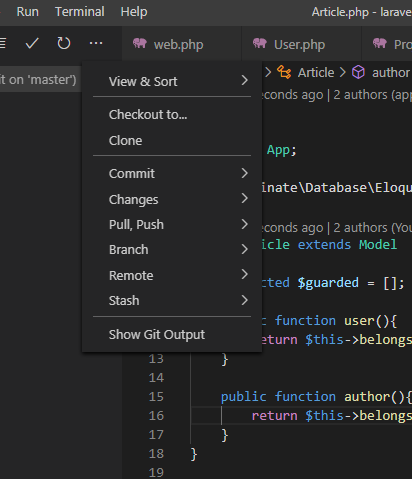
Task: Click the refresh source control icon
Action: (63, 43)
